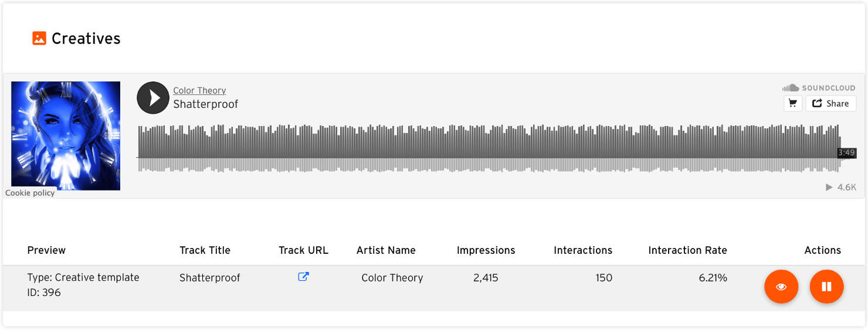Click the Creatives image icon

(x=39, y=39)
